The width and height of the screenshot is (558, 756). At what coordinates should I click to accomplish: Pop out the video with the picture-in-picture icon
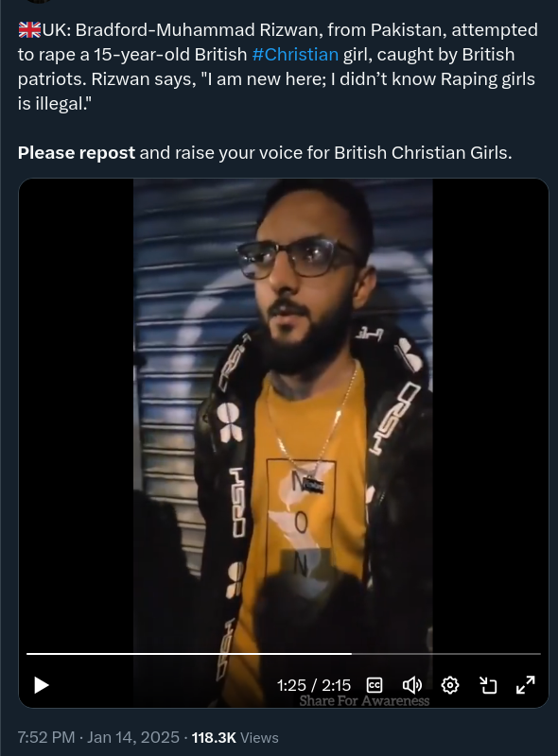coord(488,685)
